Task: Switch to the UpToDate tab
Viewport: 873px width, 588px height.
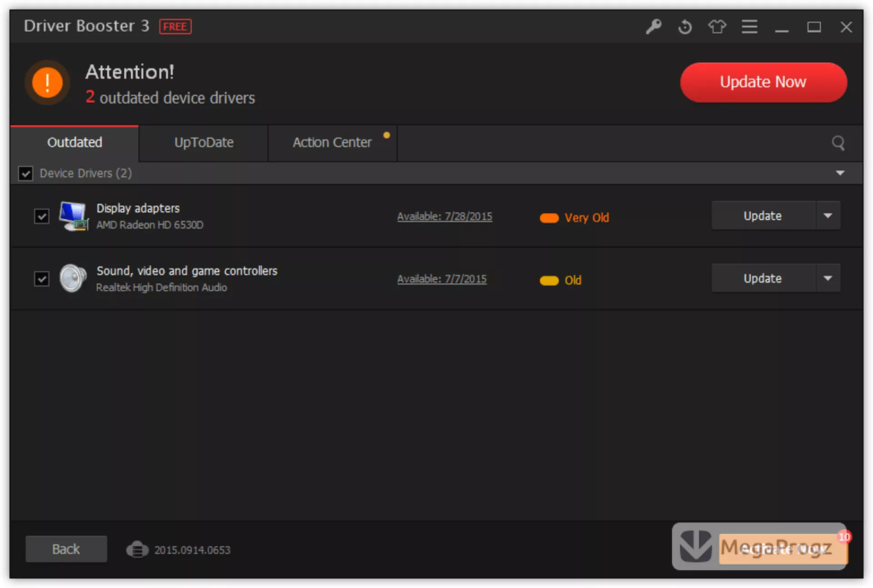Action: 204,143
